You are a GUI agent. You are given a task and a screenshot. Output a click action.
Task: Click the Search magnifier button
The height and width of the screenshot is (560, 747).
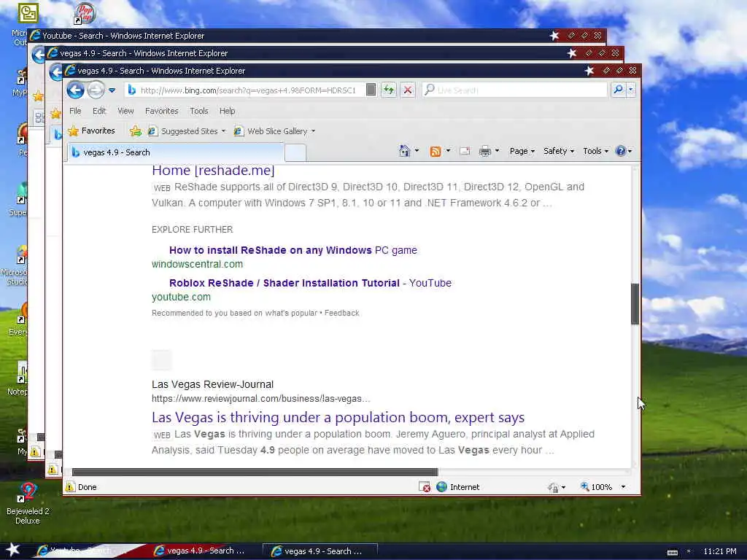[618, 90]
